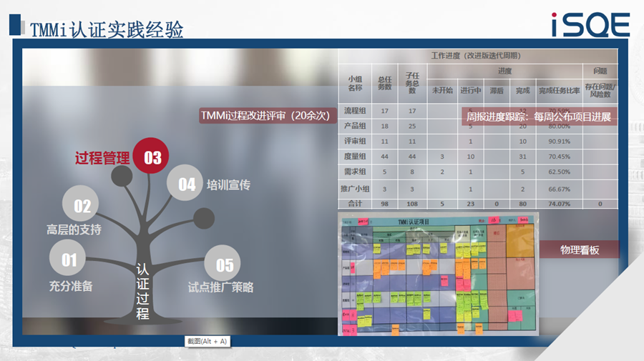Screen dimensions: 644x361
Task: Click the 截图(Alt + A) tooltip
Action: point(208,341)
